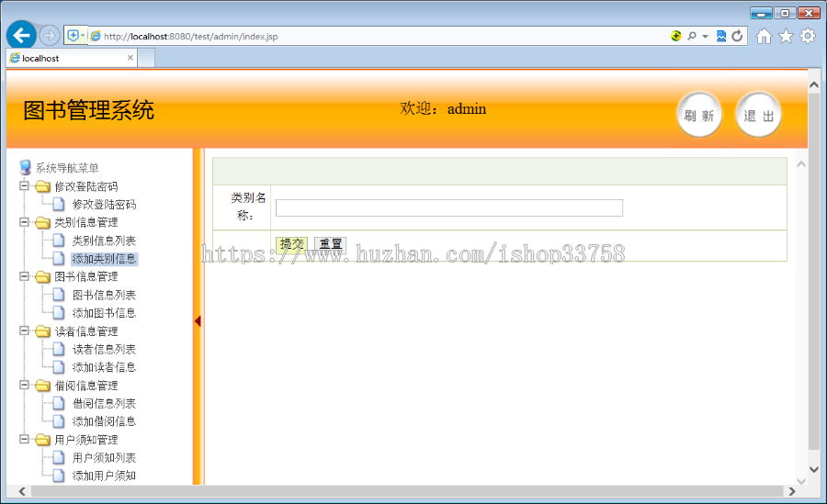
Task: Click page icon beside 图书信息列表
Action: [59, 295]
